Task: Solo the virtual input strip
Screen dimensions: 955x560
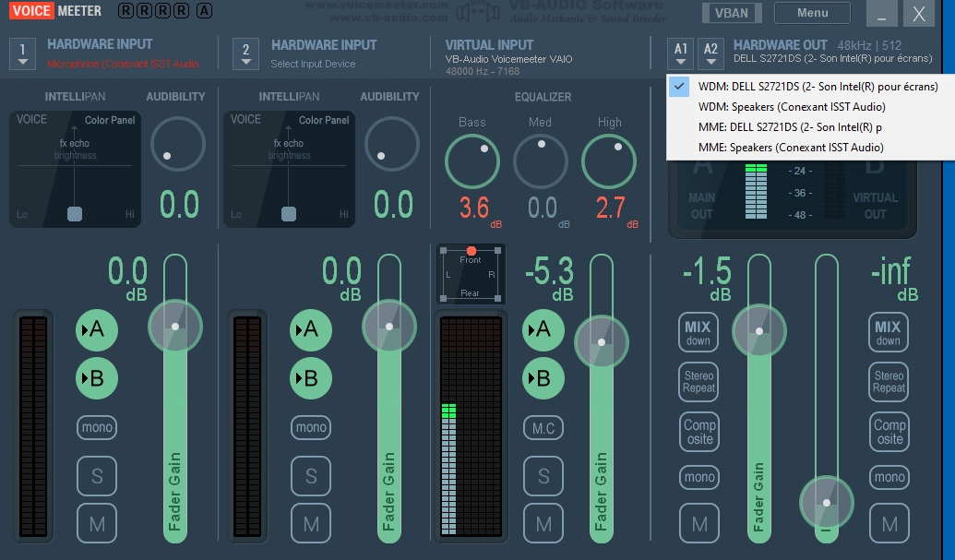Action: (x=543, y=476)
